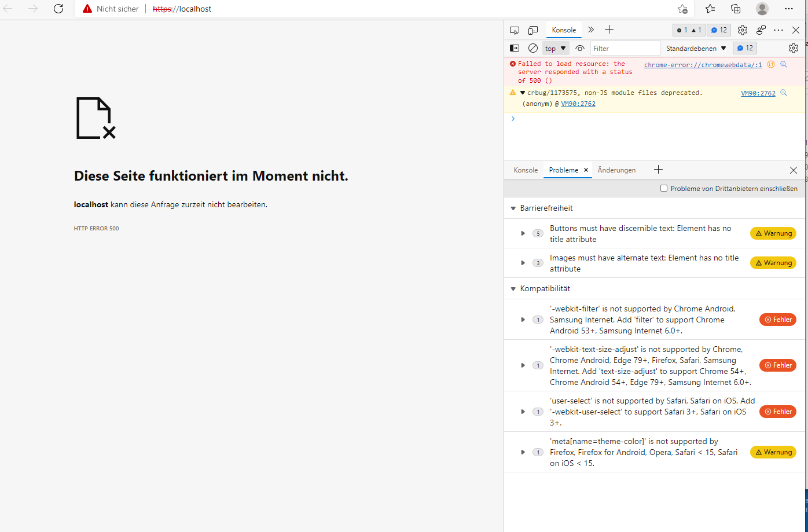Click the error and warning counter badge
808x532 pixels.
coord(689,30)
